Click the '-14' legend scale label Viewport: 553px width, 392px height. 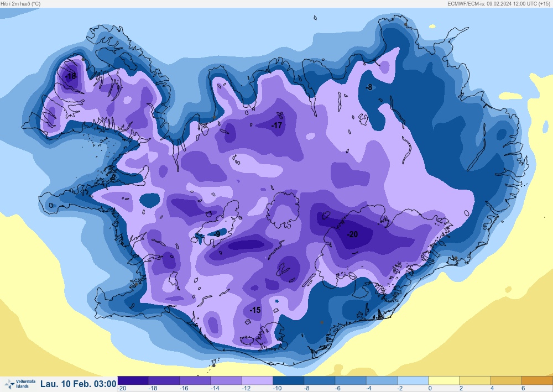(x=215, y=389)
